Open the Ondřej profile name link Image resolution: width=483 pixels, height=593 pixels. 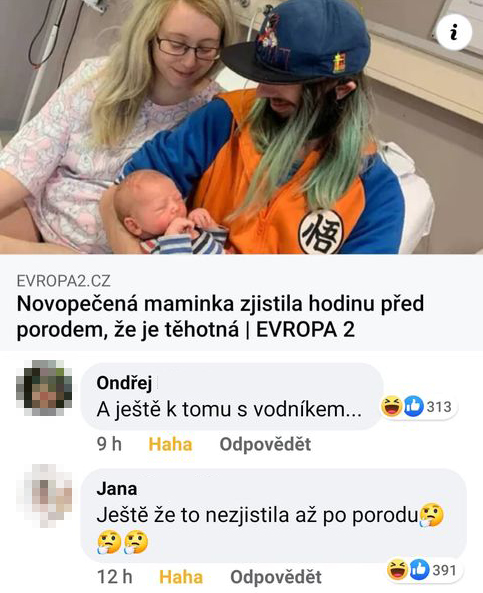coord(124,383)
